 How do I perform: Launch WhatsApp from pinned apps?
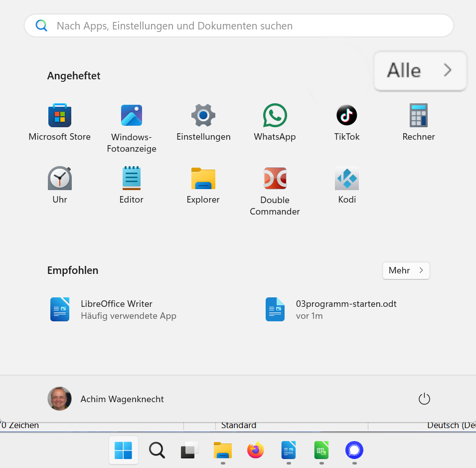pyautogui.click(x=275, y=122)
